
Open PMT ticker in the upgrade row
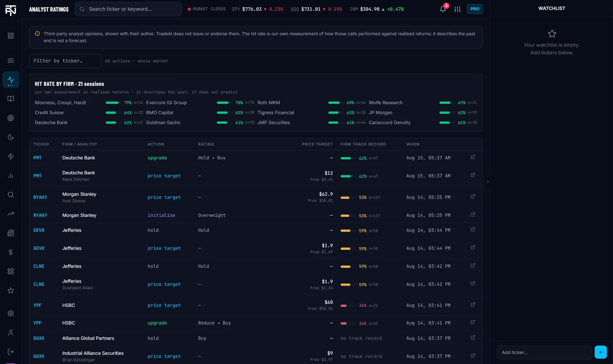click(x=38, y=158)
